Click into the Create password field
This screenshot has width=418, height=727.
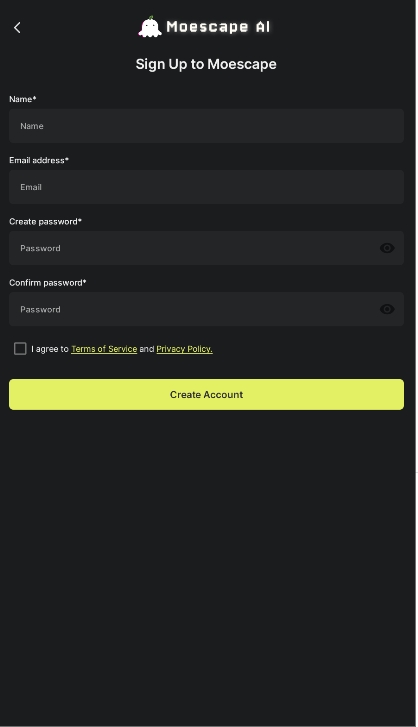click(206, 249)
